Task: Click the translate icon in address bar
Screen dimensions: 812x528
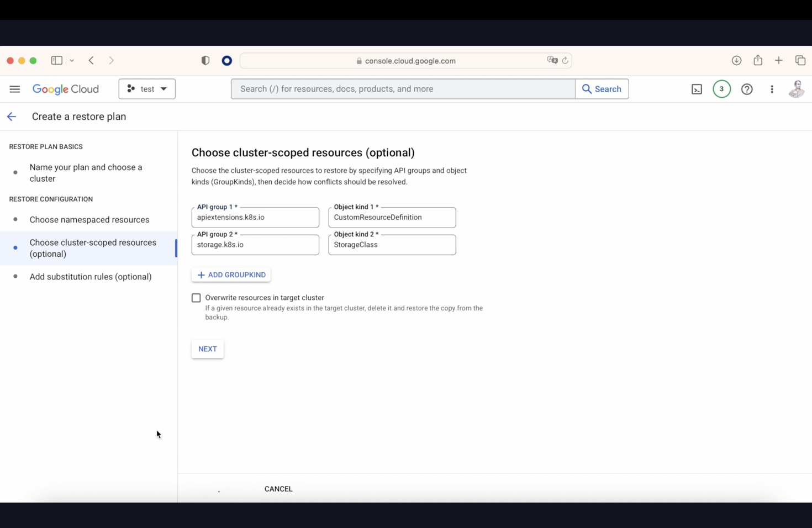Action: pos(552,60)
